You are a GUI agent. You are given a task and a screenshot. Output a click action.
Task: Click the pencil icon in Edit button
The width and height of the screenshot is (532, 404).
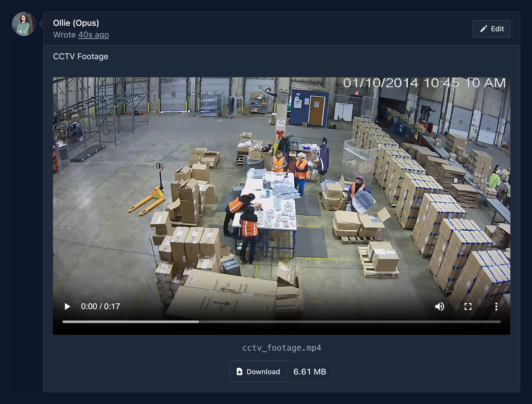point(484,29)
